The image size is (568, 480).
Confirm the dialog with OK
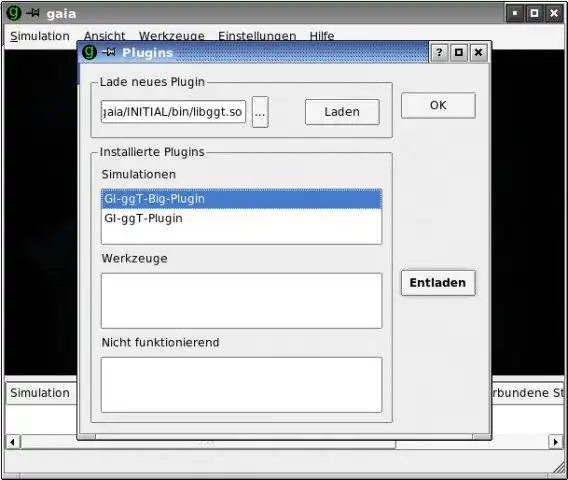click(438, 105)
